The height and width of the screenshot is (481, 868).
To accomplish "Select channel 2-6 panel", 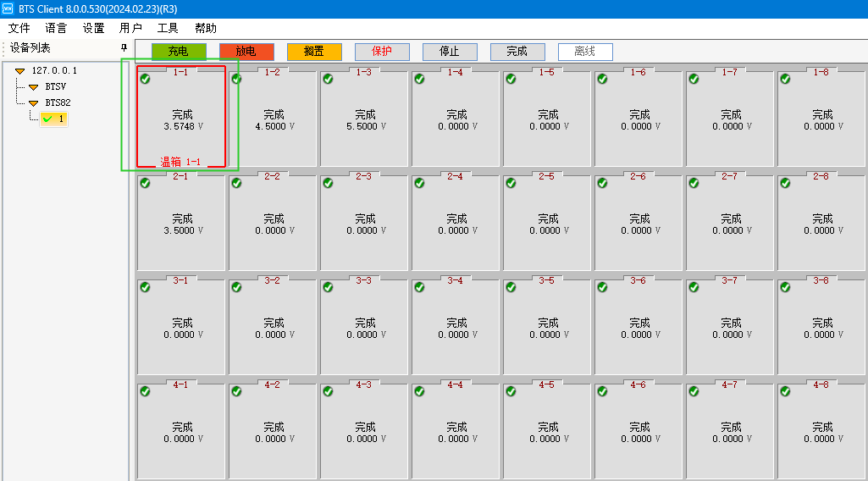I will pos(639,222).
